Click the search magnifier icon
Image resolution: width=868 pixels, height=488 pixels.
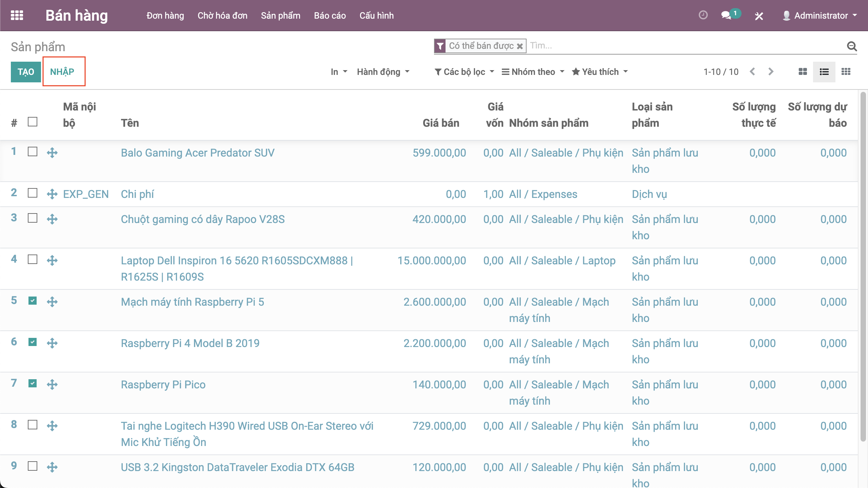tap(852, 46)
